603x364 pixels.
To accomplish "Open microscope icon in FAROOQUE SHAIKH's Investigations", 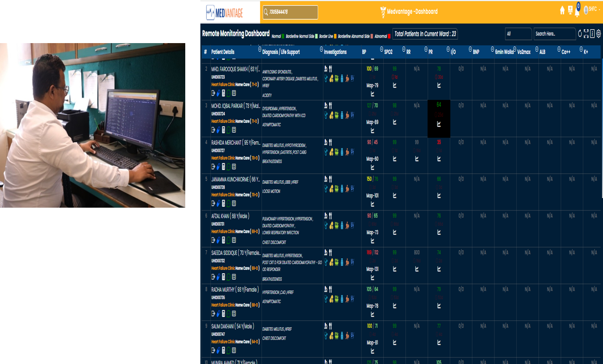I will pyautogui.click(x=326, y=69).
